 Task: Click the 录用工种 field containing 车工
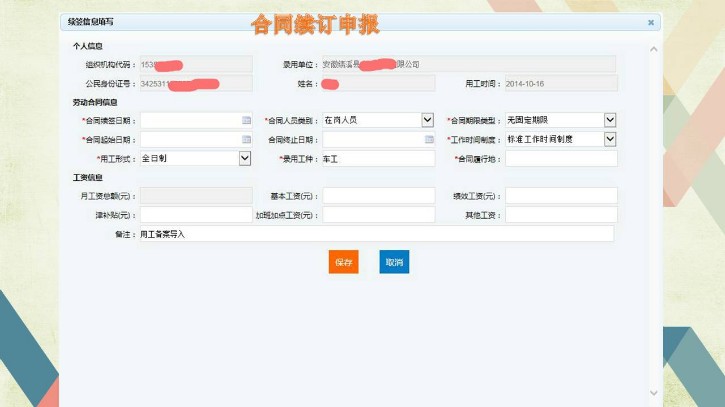(x=379, y=159)
